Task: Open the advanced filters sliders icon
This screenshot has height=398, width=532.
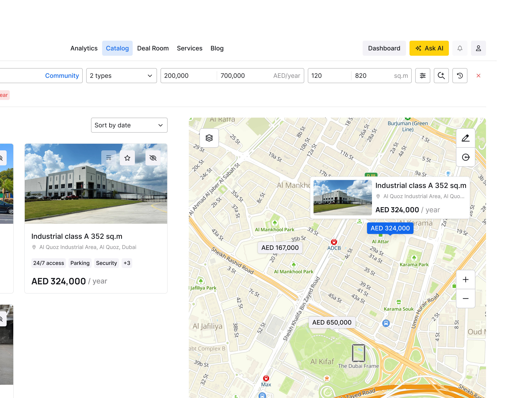Action: pyautogui.click(x=423, y=76)
